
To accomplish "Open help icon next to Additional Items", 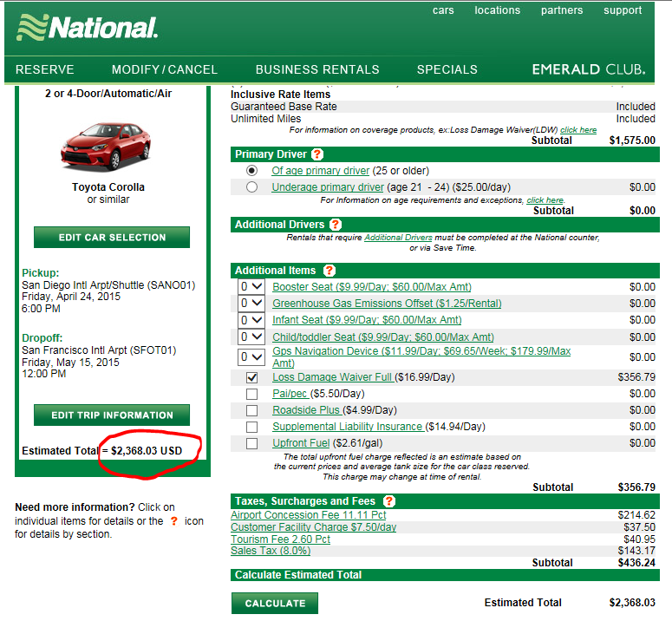I will tap(329, 271).
